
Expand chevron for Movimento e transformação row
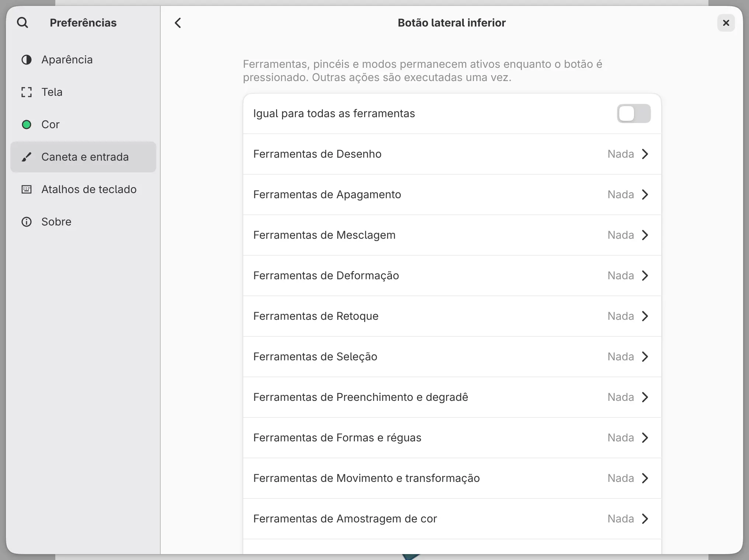point(645,478)
